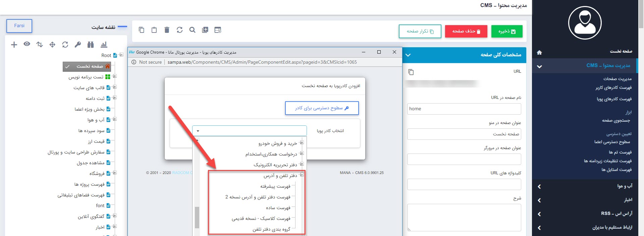644x236 pixels.
Task: Click the 'نام صفحه در URL' field containing home
Action: click(464, 109)
